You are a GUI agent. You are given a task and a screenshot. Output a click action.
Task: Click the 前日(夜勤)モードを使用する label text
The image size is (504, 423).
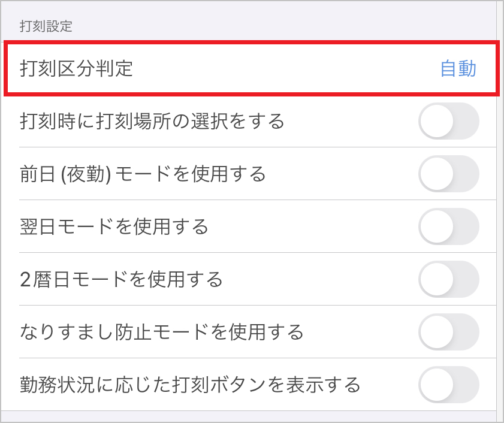tap(143, 174)
